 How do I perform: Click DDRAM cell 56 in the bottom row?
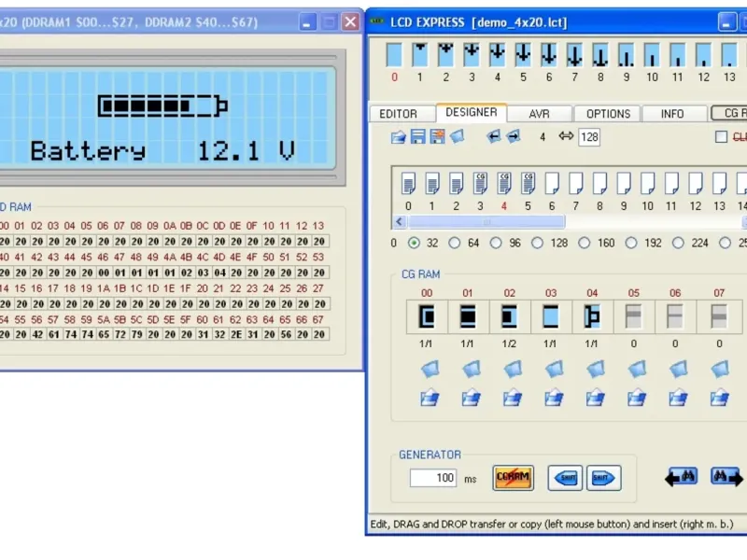tap(286, 335)
